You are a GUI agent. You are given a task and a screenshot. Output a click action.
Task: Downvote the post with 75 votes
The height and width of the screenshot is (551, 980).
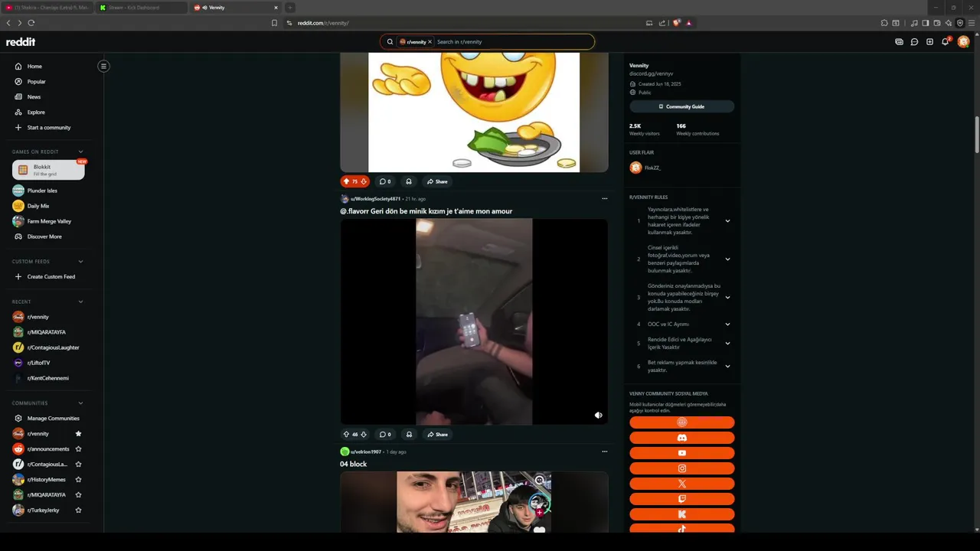pos(364,181)
